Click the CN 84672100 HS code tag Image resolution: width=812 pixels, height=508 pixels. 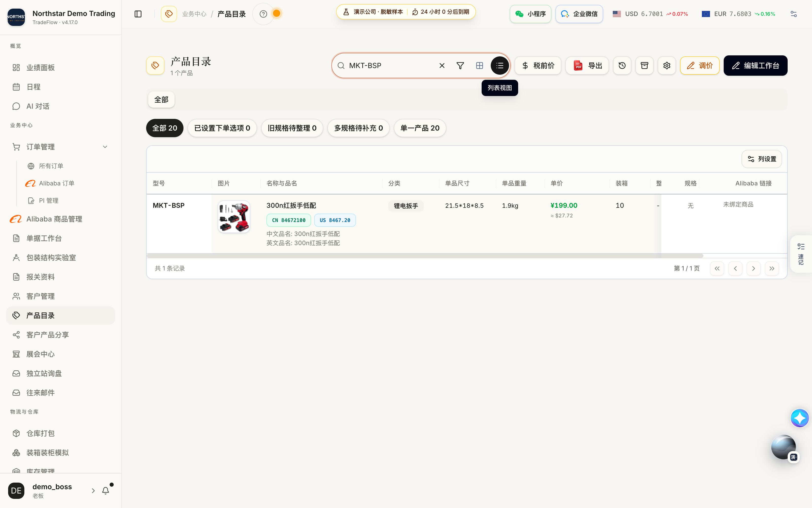point(289,220)
